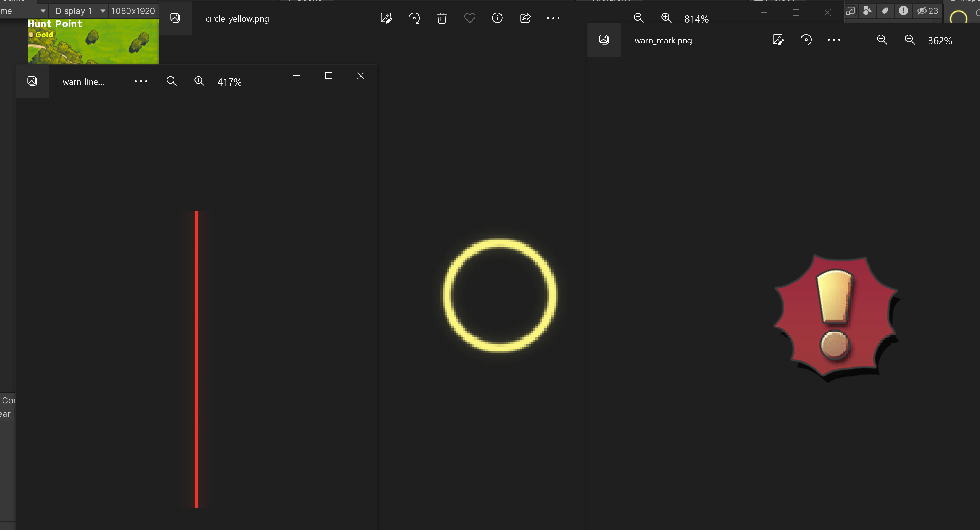Add circle_yellow.png to favorites

tap(470, 18)
